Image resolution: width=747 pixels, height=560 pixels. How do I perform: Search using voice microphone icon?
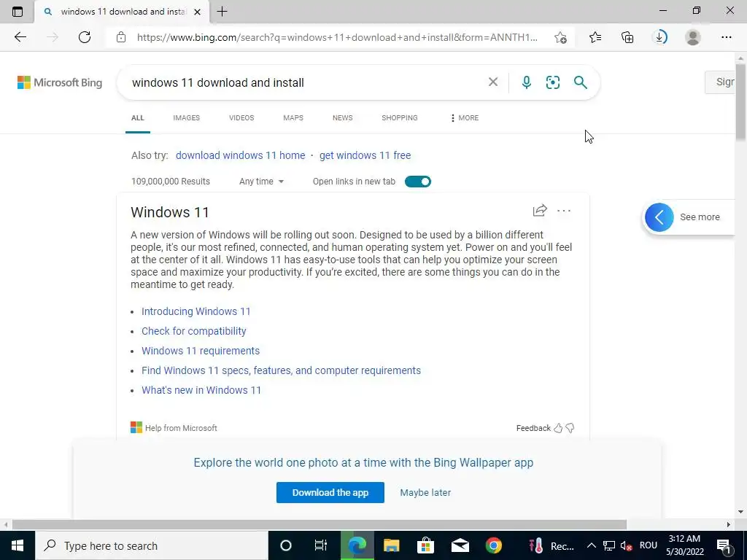527,82
